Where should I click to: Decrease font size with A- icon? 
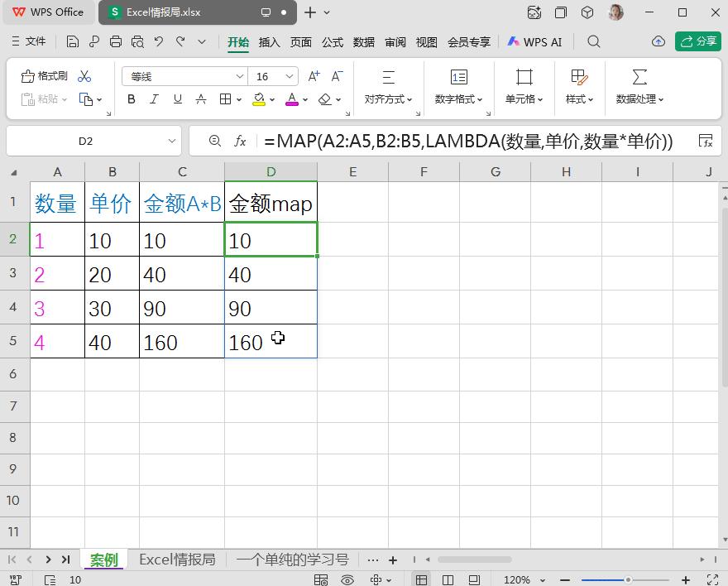[x=337, y=76]
